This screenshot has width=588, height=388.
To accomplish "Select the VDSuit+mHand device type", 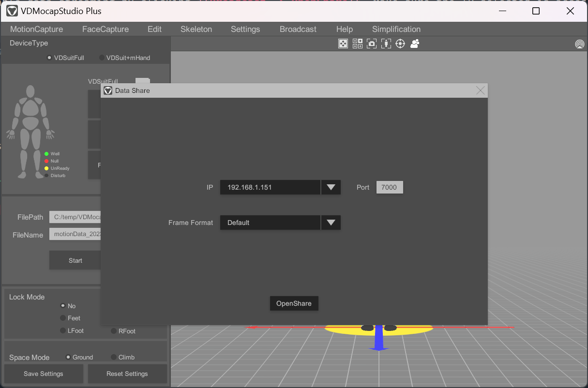I will coord(124,58).
